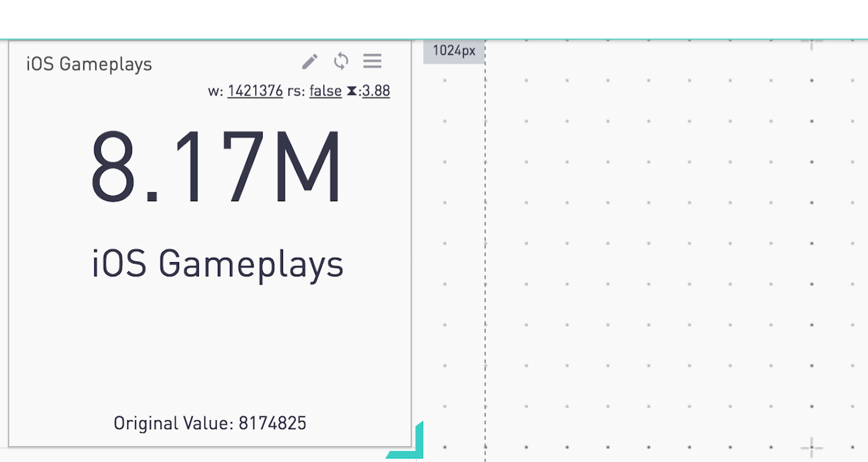Refresh the iOS Gameplays widget

(x=341, y=61)
